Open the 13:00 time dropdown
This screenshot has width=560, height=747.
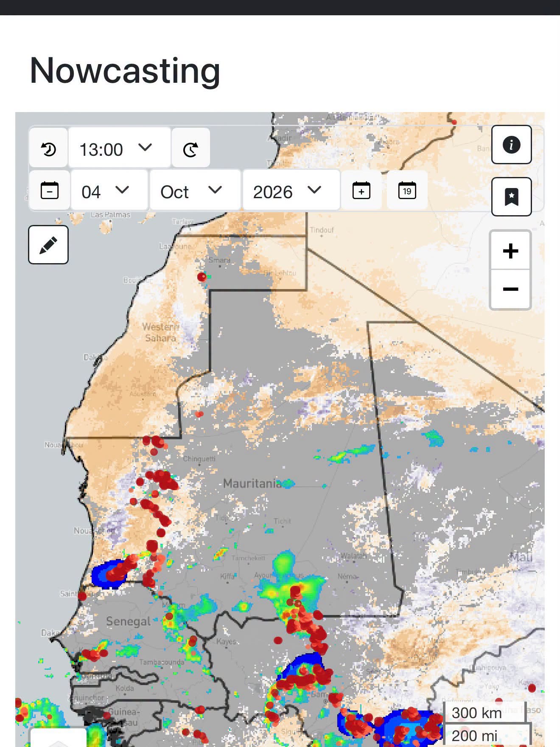pyautogui.click(x=120, y=148)
